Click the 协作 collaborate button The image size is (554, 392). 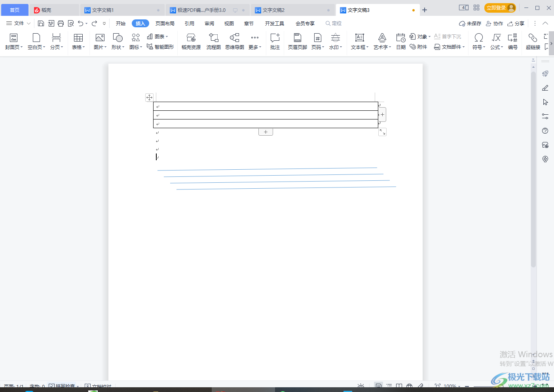[495, 23]
